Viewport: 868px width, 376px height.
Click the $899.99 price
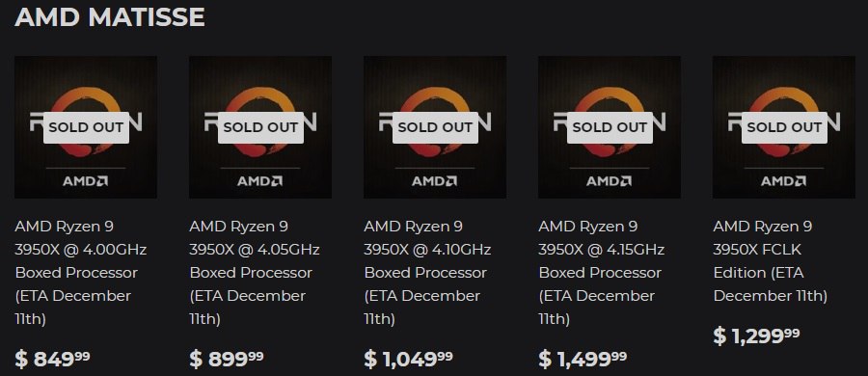click(227, 359)
